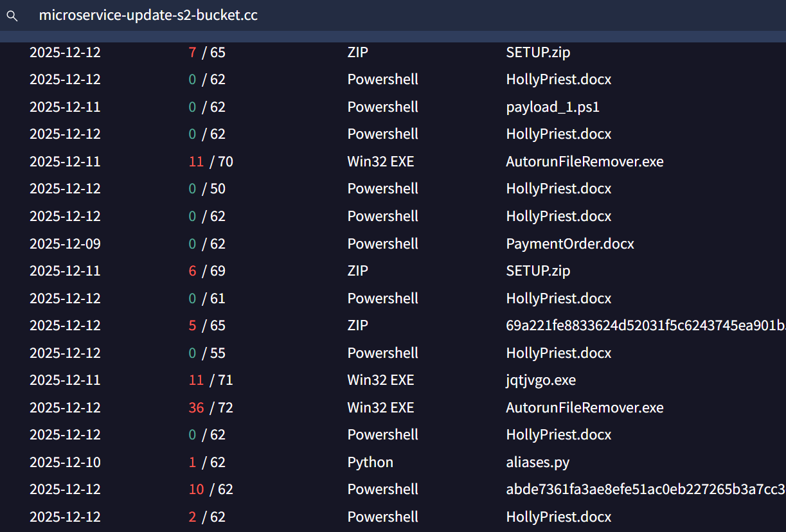
Task: Open AutorunFileRemover.exe with 11 / 70 score
Action: (585, 161)
